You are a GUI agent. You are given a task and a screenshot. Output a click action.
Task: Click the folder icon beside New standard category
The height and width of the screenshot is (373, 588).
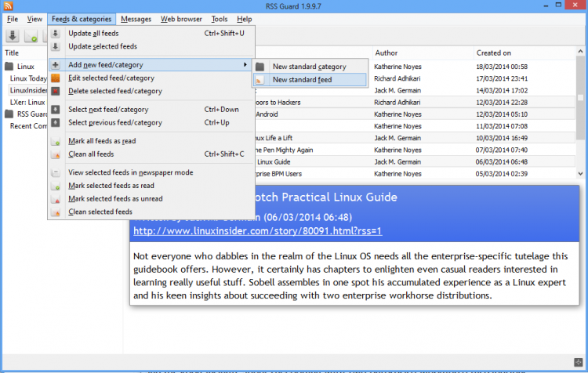click(260, 67)
